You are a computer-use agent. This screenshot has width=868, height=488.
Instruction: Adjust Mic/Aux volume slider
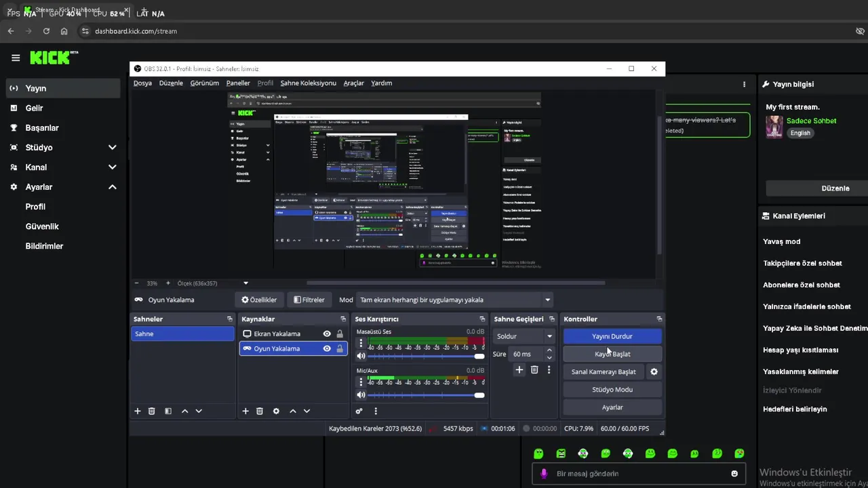426,394
